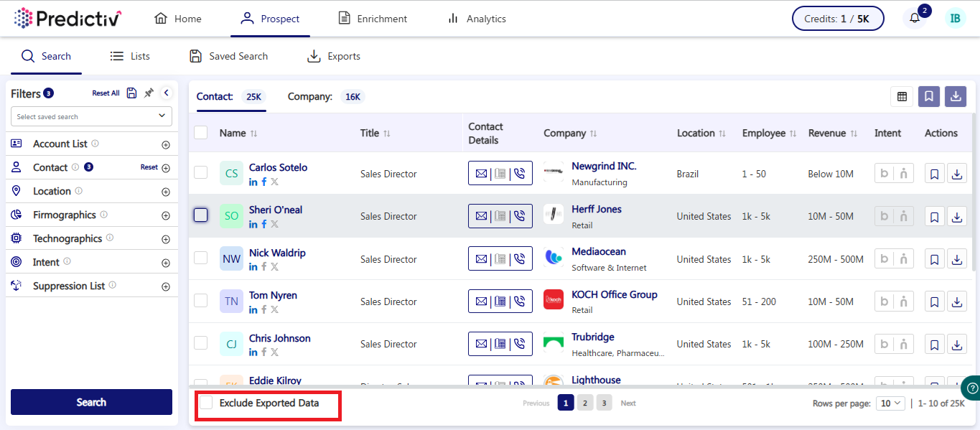Pin the Filters panel
Screen dimensions: 980x430
tap(149, 93)
